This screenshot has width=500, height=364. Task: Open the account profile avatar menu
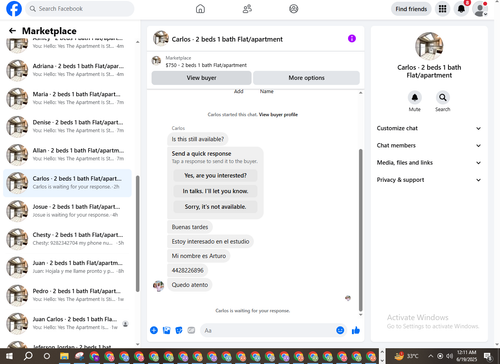pos(480,9)
